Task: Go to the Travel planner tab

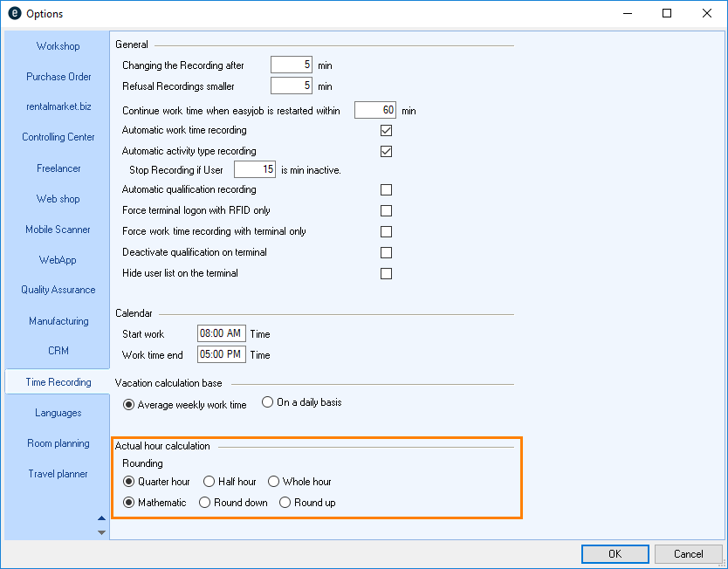Action: coord(58,474)
